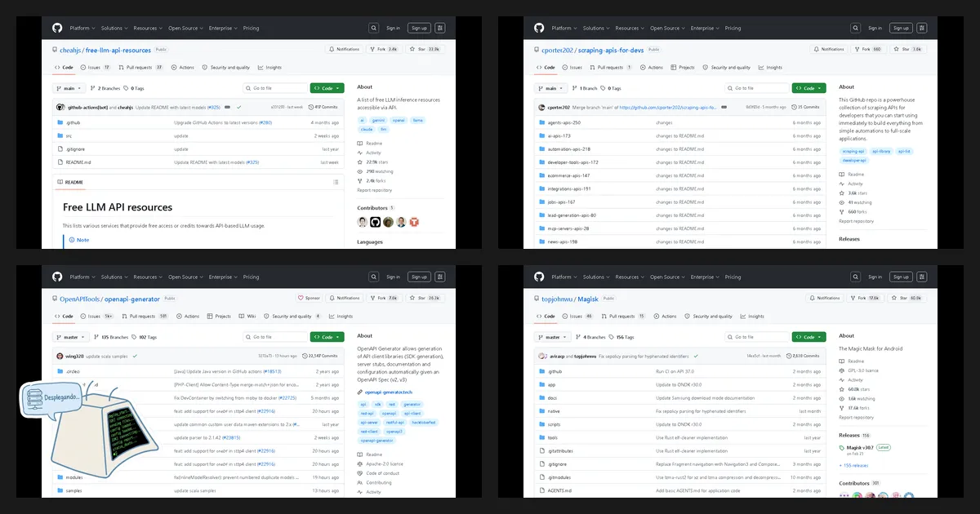The image size is (980, 514).
Task: Open native folder icon in Magisk
Action: coord(541,411)
